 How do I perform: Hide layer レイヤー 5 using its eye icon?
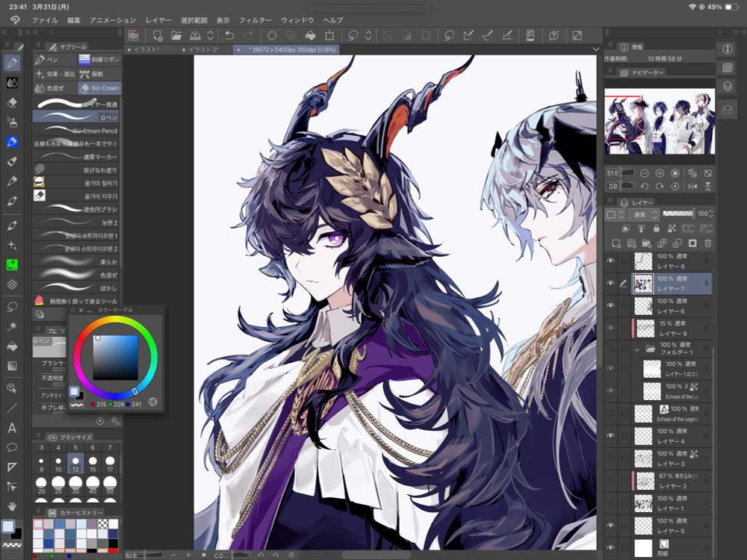pyautogui.click(x=611, y=525)
